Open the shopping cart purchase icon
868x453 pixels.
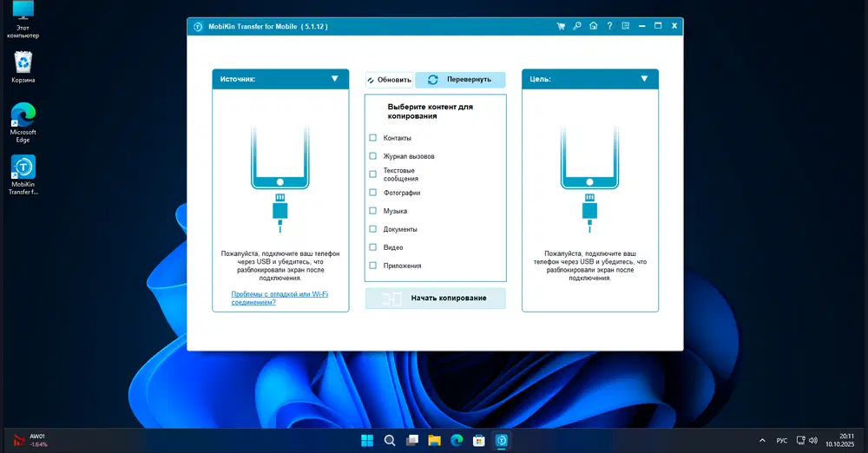pos(561,26)
